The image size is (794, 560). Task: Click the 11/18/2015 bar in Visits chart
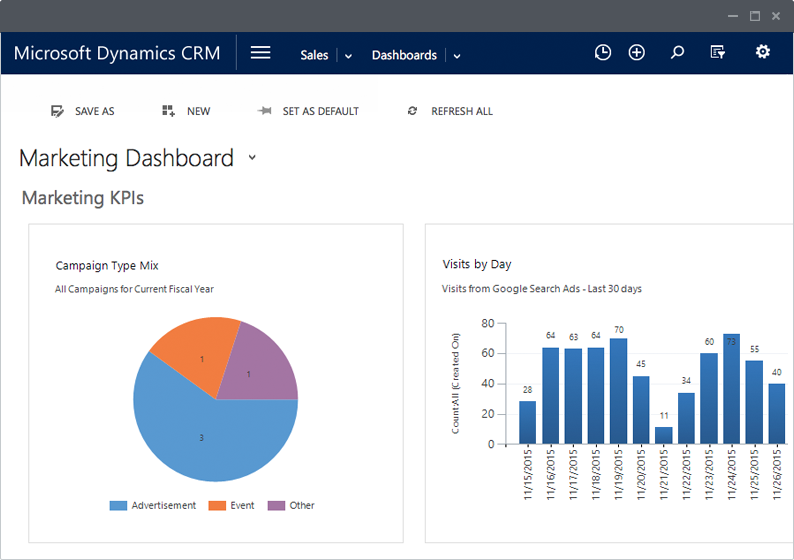pos(596,396)
